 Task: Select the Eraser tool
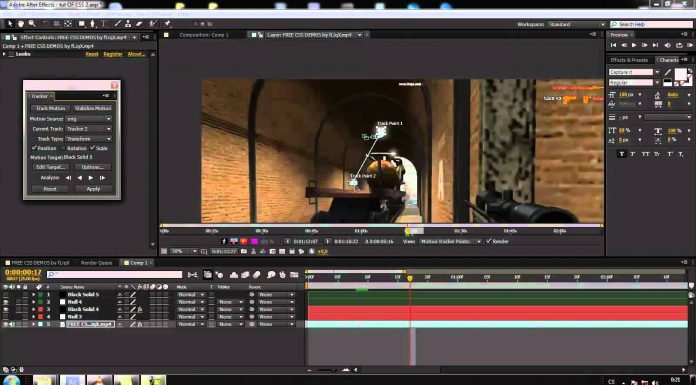[x=139, y=24]
